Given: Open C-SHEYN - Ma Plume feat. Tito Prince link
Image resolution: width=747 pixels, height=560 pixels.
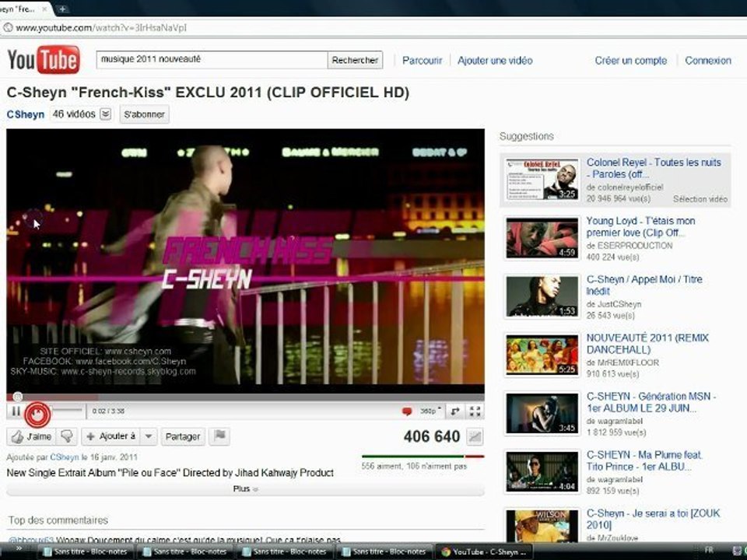Looking at the screenshot, I should point(644,460).
